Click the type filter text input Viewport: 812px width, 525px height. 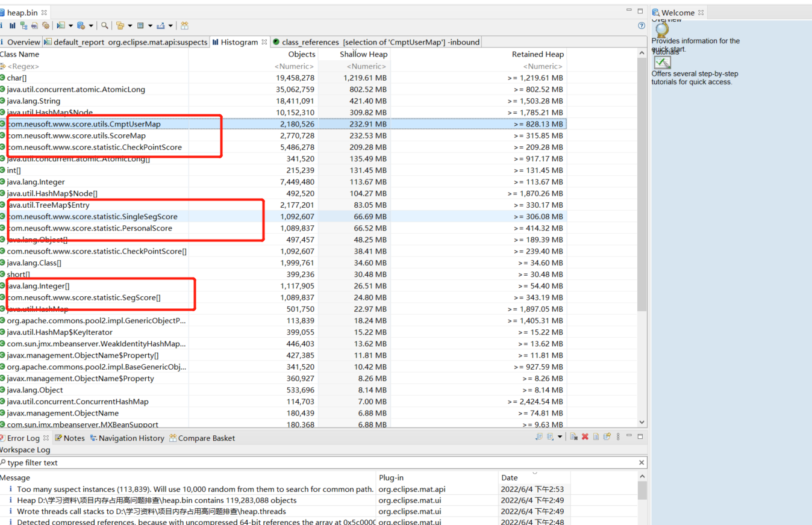tap(318, 462)
